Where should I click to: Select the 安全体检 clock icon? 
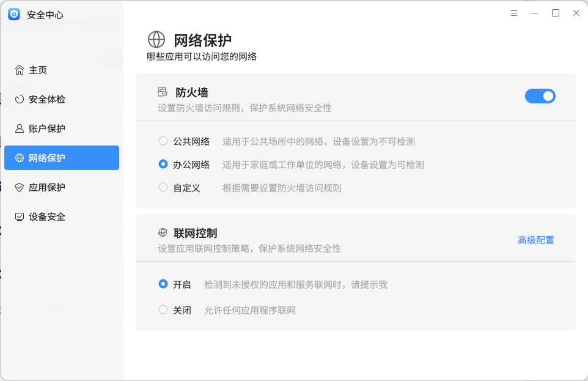(x=19, y=99)
